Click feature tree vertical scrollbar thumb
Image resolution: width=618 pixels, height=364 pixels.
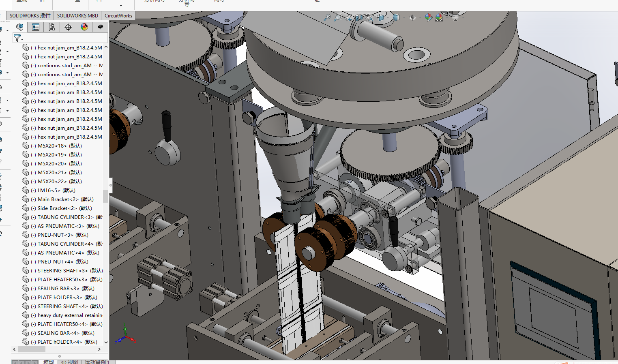click(106, 196)
